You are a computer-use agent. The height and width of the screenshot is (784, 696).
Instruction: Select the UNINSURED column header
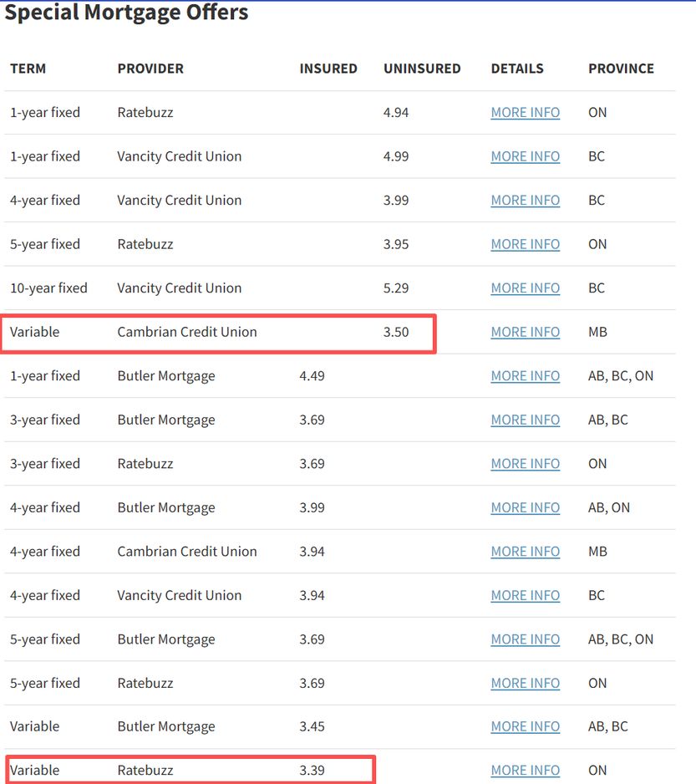point(422,69)
